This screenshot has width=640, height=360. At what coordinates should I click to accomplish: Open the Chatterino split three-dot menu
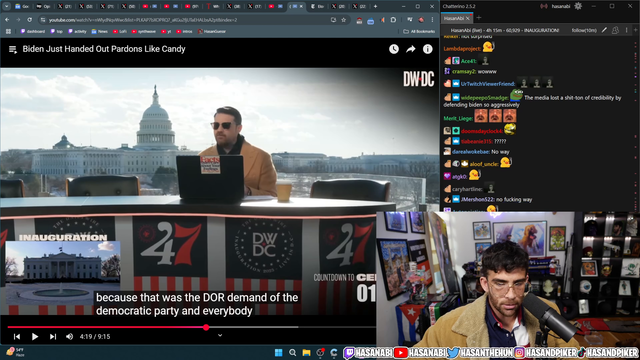pos(627,30)
